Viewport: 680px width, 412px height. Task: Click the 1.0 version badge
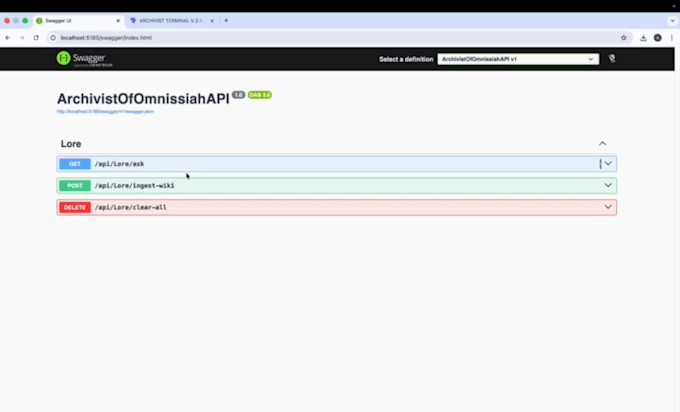pos(238,95)
